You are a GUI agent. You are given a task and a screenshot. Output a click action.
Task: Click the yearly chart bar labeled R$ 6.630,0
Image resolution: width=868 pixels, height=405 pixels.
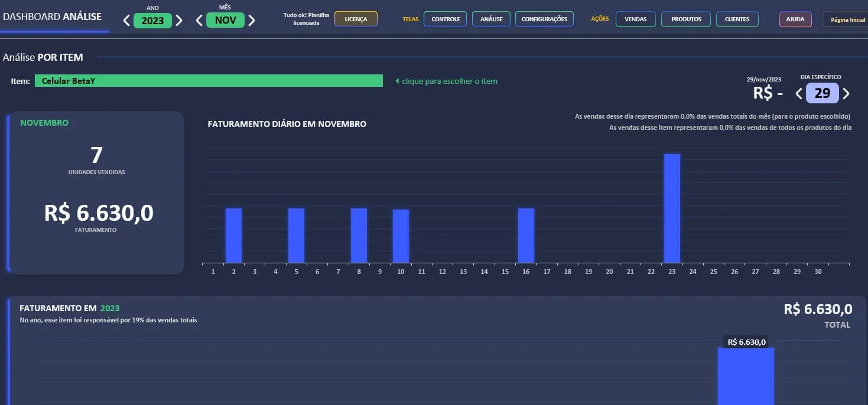tap(746, 376)
